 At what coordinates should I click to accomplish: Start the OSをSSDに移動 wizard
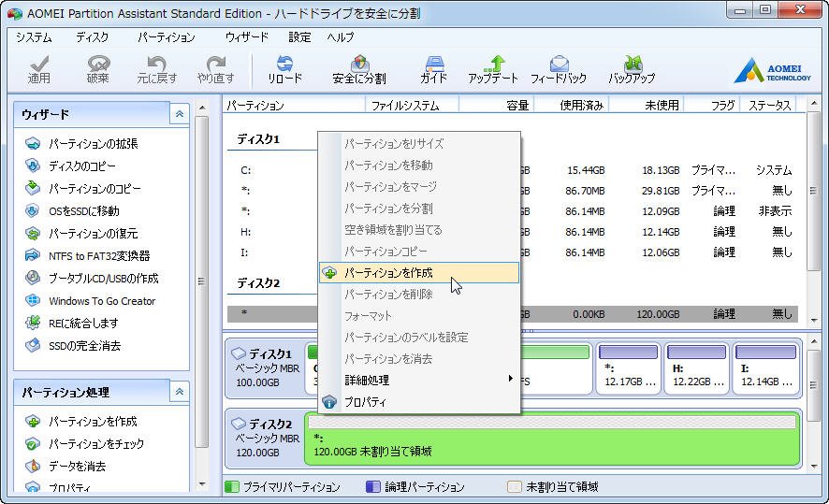click(x=72, y=210)
